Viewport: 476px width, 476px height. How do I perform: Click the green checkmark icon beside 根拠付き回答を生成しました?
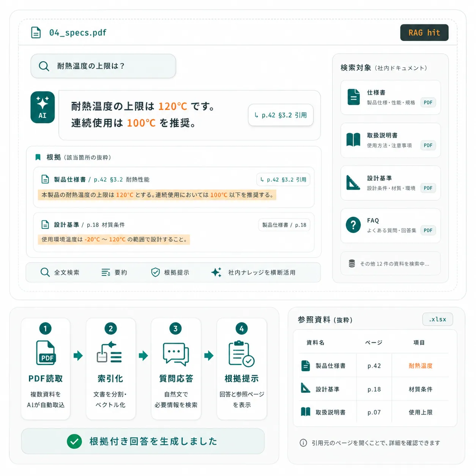[x=74, y=441]
